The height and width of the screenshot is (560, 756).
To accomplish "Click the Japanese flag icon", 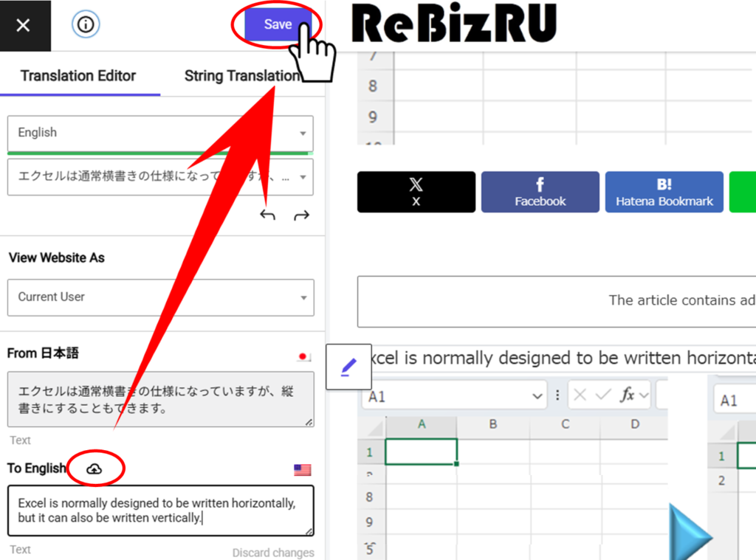I will 303,356.
